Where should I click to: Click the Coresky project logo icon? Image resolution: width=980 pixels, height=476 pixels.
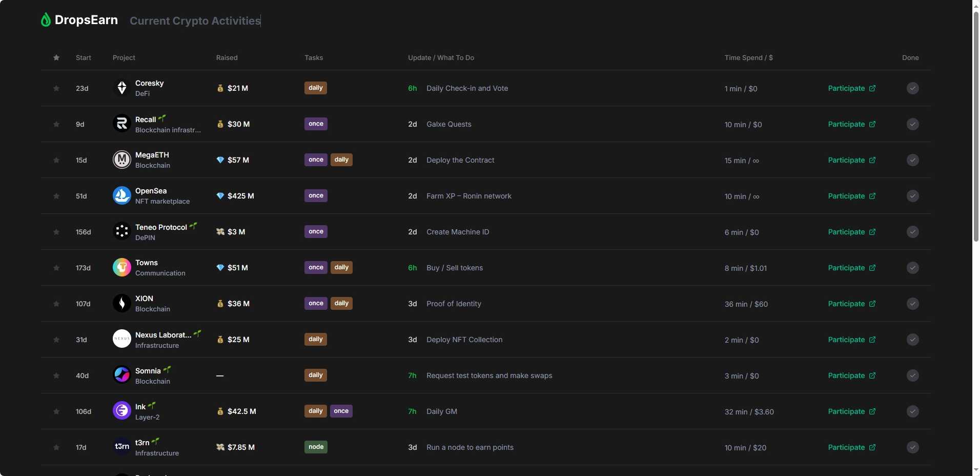tap(121, 88)
